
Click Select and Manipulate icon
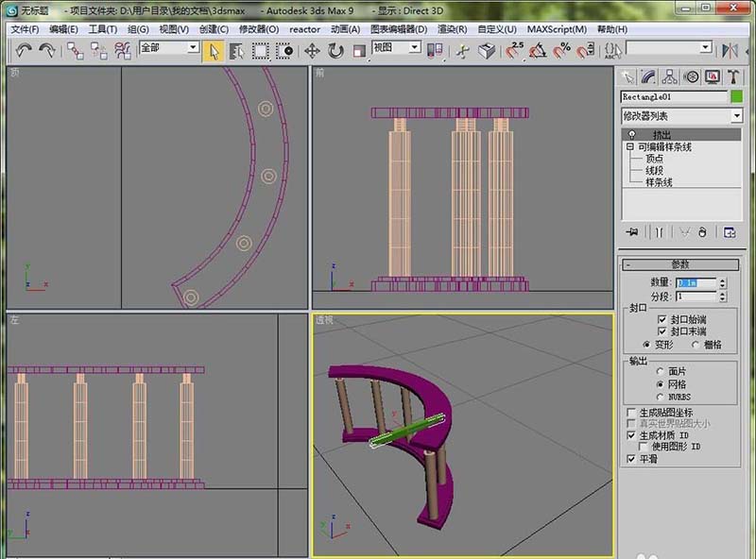pos(463,51)
